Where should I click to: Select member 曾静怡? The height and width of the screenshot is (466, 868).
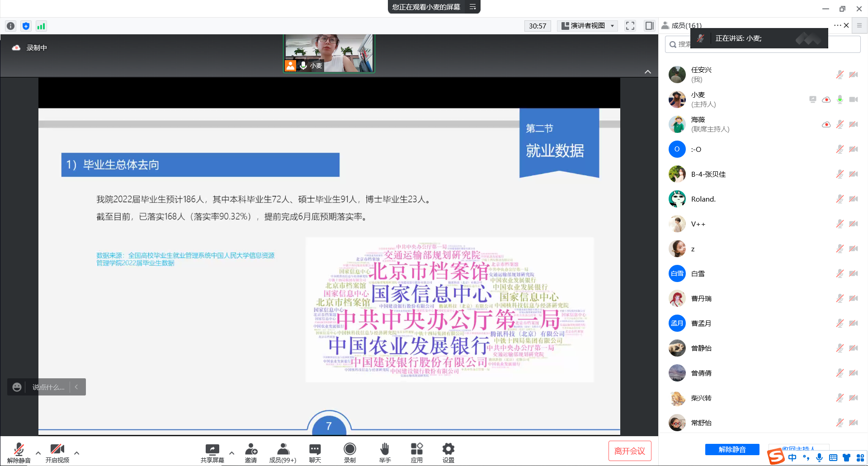tap(763, 348)
